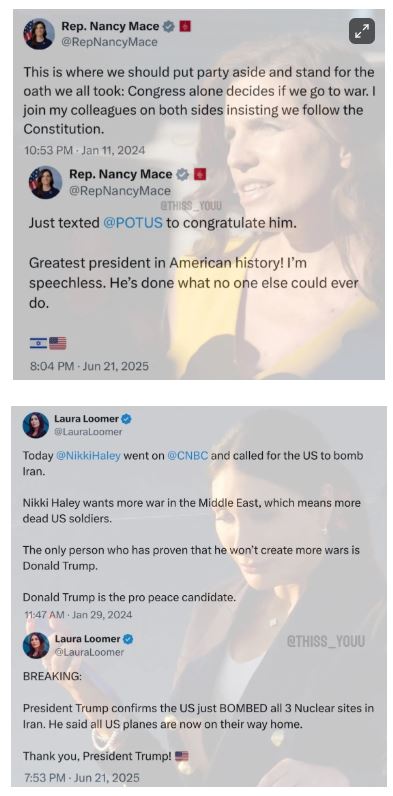Click the US flag emoji beside the Israel flag
The width and height of the screenshot is (393, 796).
point(58,344)
